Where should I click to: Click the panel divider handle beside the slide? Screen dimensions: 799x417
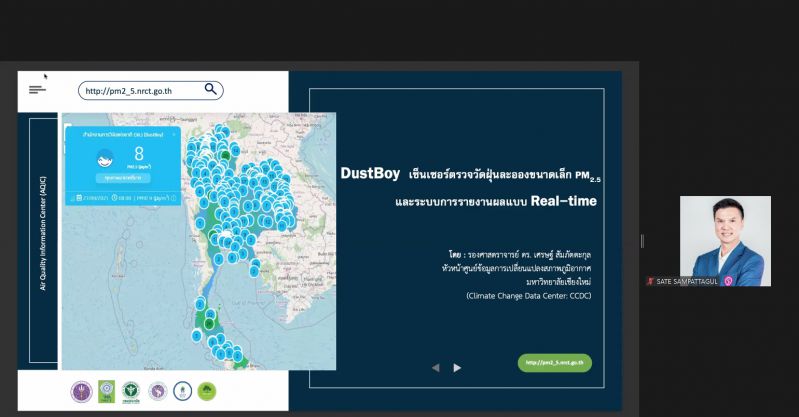pos(642,241)
